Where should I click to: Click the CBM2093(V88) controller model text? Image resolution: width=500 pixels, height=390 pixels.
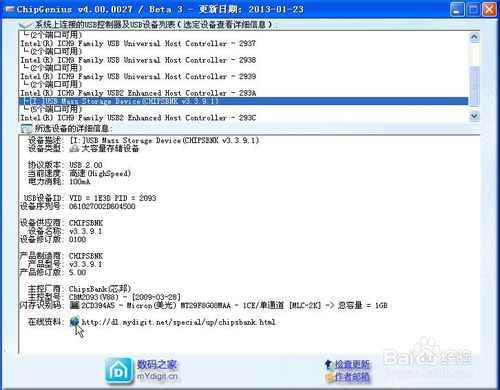(x=125, y=297)
